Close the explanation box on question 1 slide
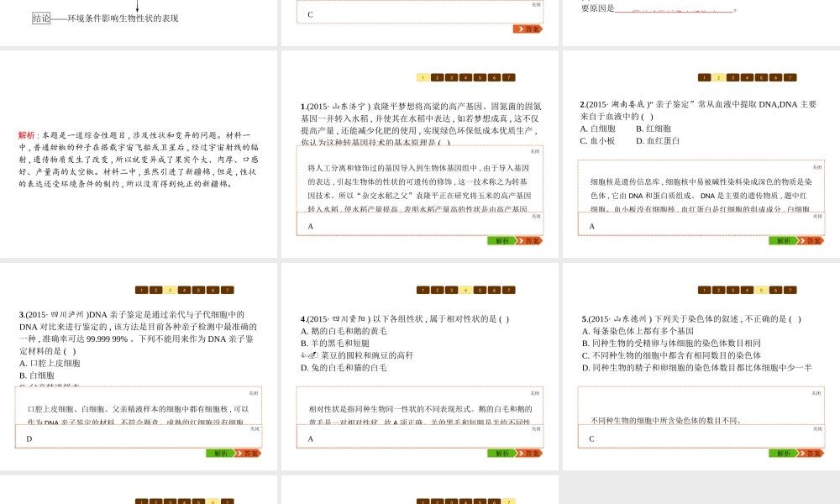Viewport: 840px width, 504px height. click(x=536, y=151)
